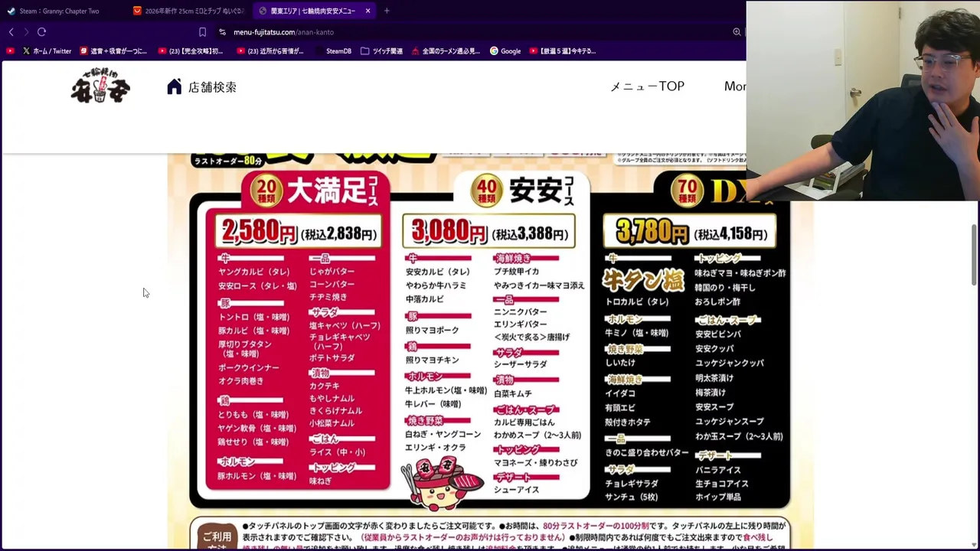Click the streamer webcam overlay

(x=863, y=100)
